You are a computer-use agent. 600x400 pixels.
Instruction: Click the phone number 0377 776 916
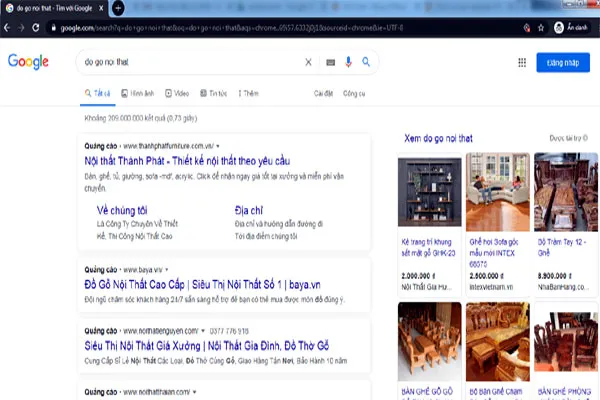pyautogui.click(x=229, y=331)
